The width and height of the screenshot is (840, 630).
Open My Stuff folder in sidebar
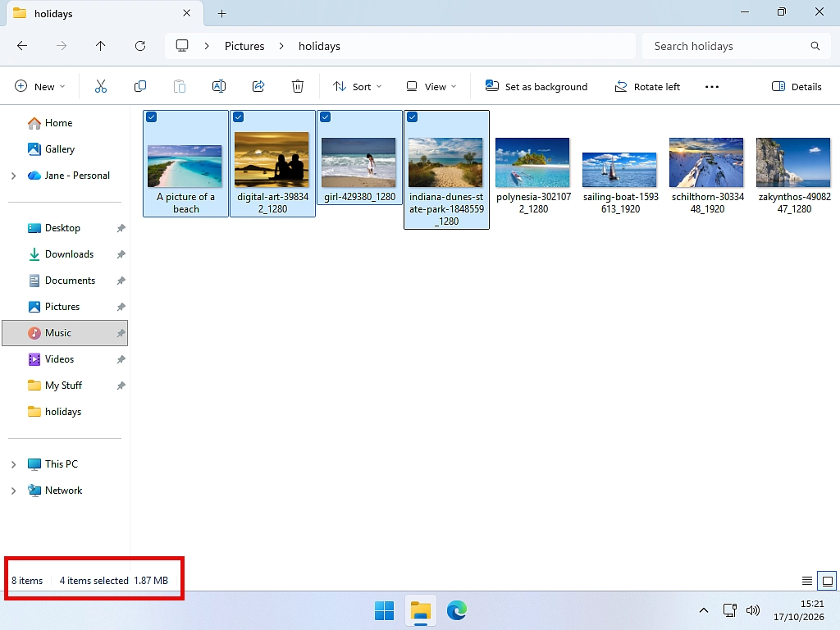click(x=63, y=386)
